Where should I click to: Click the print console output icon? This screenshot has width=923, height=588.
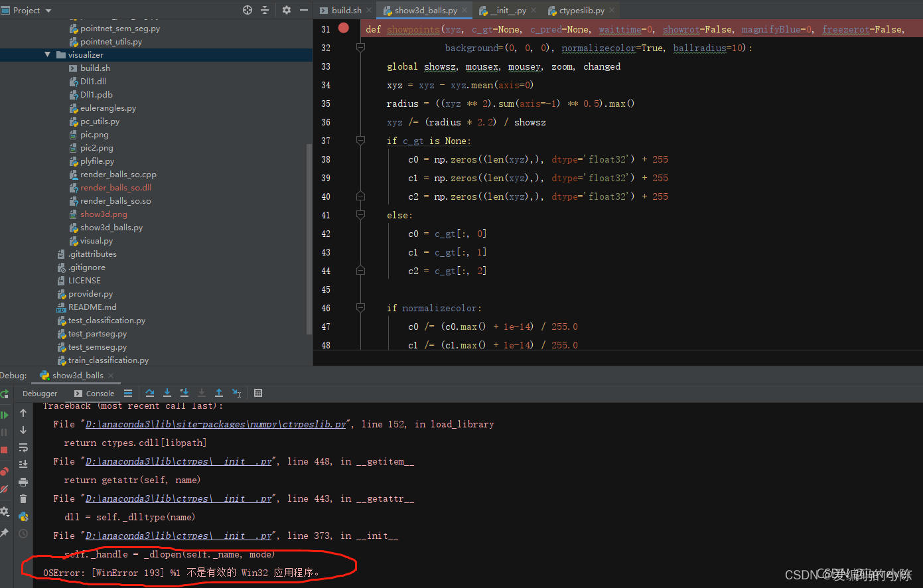pos(23,482)
